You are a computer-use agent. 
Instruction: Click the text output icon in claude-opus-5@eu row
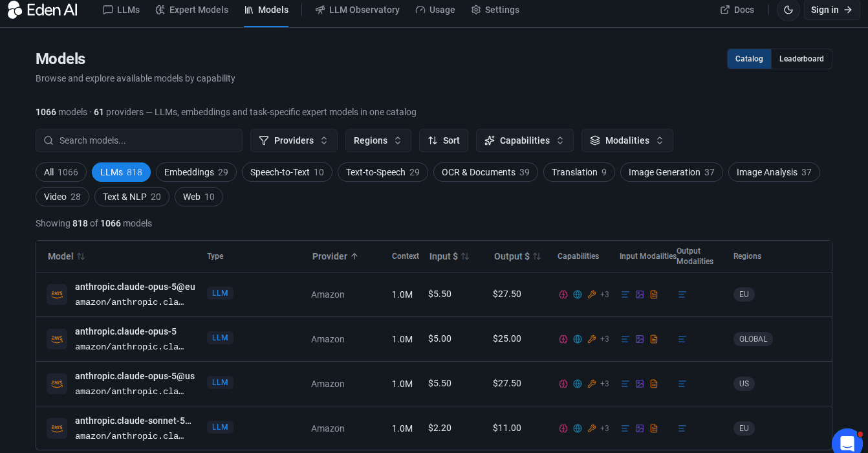(x=682, y=294)
